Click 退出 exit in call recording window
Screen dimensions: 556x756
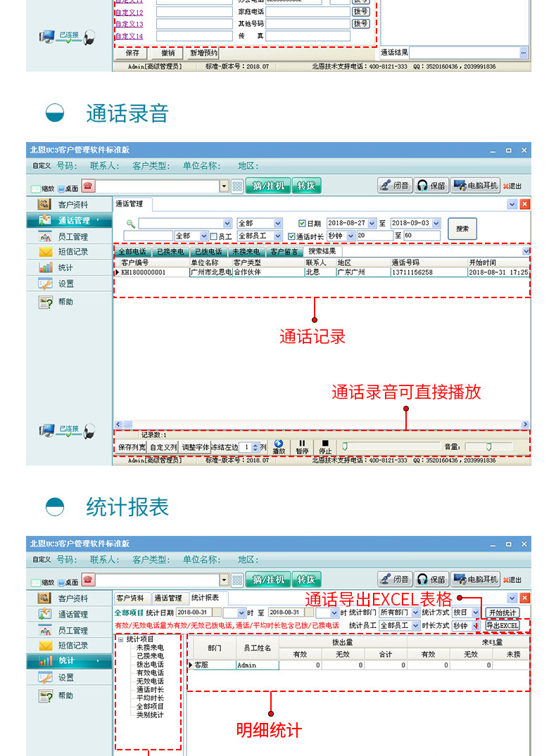[512, 186]
